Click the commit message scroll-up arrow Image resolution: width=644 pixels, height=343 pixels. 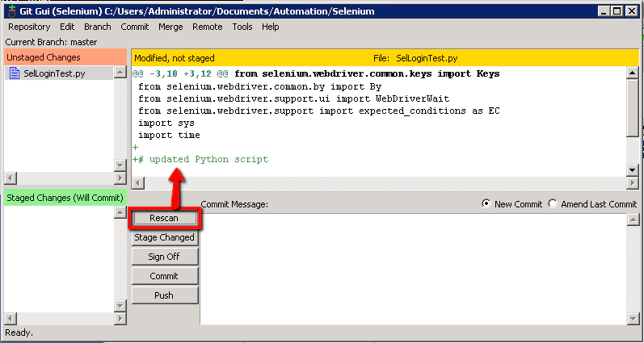pos(633,220)
